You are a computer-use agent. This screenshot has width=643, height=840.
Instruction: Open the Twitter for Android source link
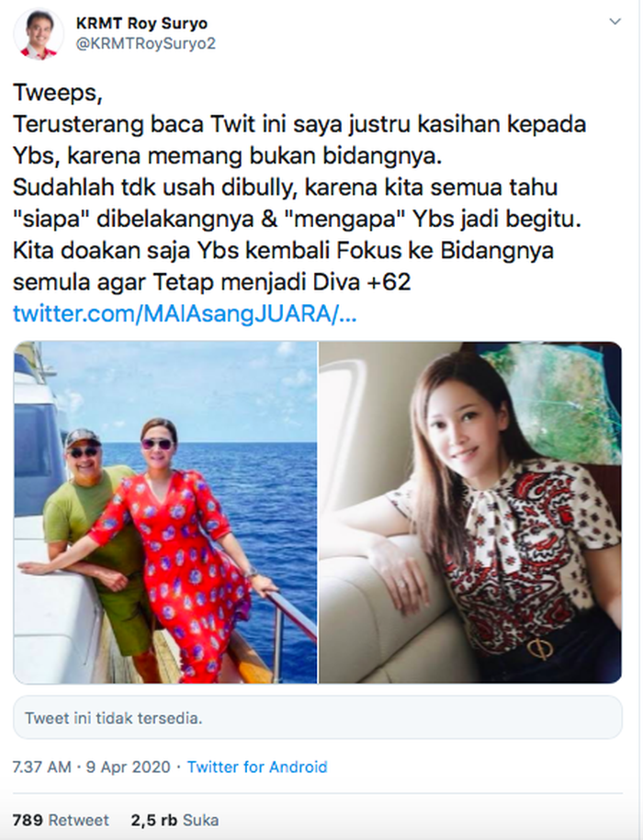pos(257,767)
